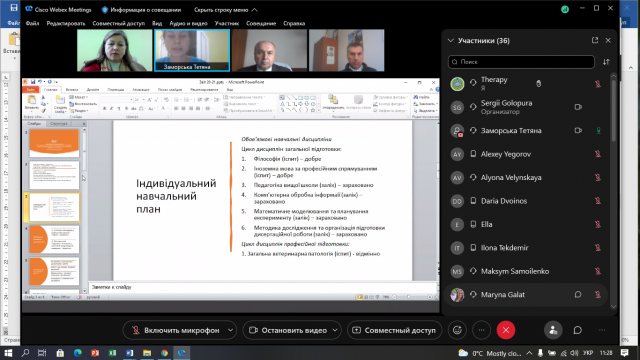The height and width of the screenshot is (360, 640).
Task: Sort the participants list
Action: click(606, 62)
